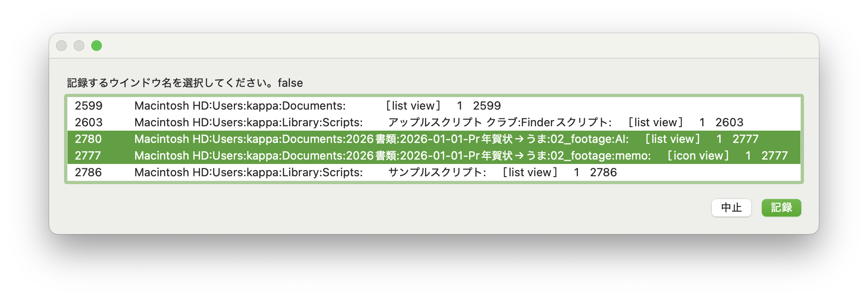
Task: Click the leading ID number 2603
Action: [x=88, y=122]
